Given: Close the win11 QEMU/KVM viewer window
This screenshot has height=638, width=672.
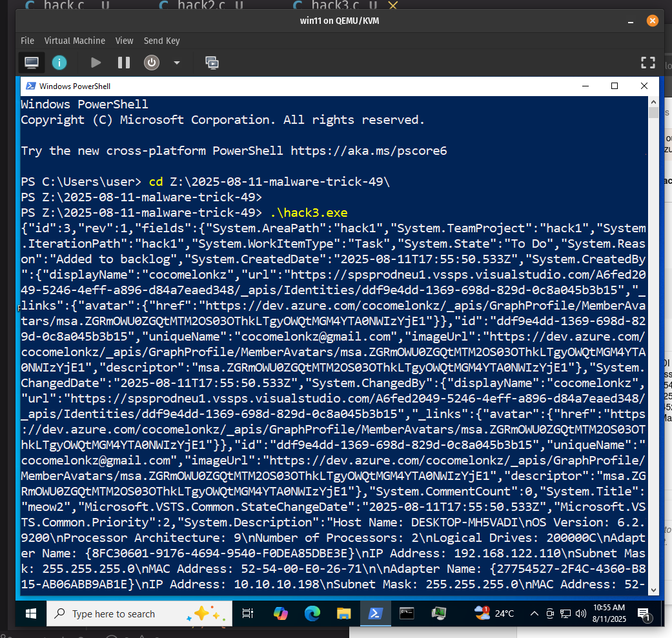Looking at the screenshot, I should (652, 21).
